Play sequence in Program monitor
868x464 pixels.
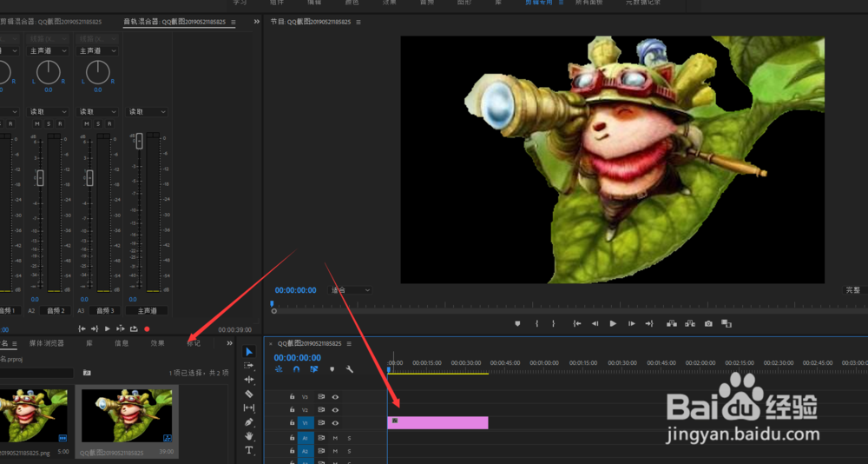pos(613,324)
